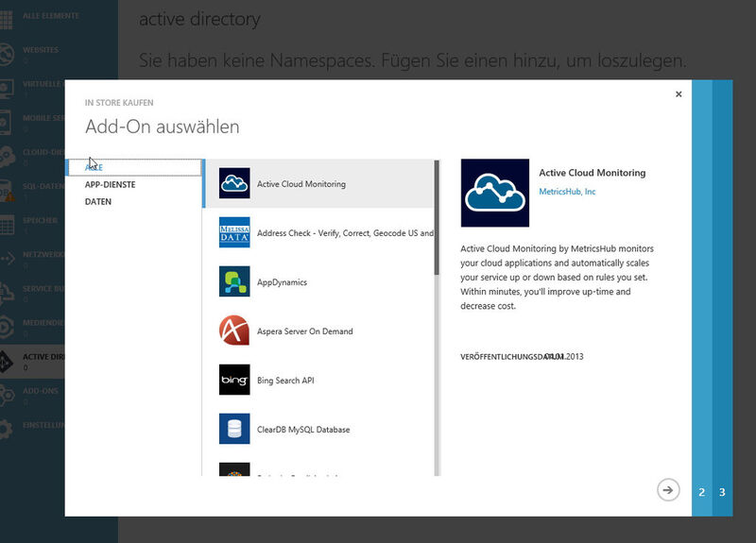The width and height of the screenshot is (756, 543).
Task: Filter add-ons by DATEN category
Action: (98, 202)
